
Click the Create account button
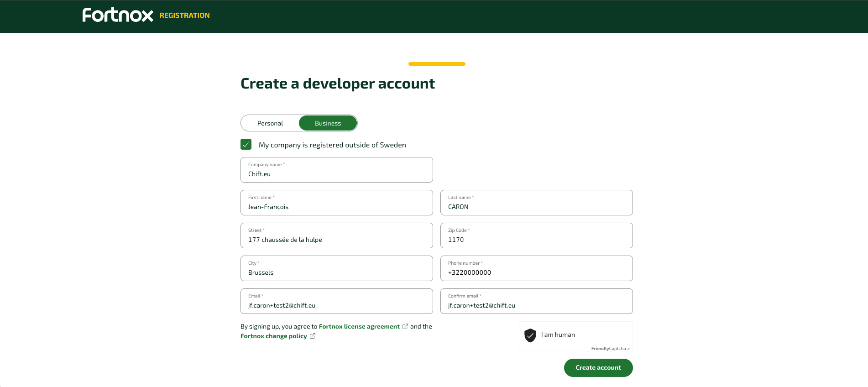point(598,368)
